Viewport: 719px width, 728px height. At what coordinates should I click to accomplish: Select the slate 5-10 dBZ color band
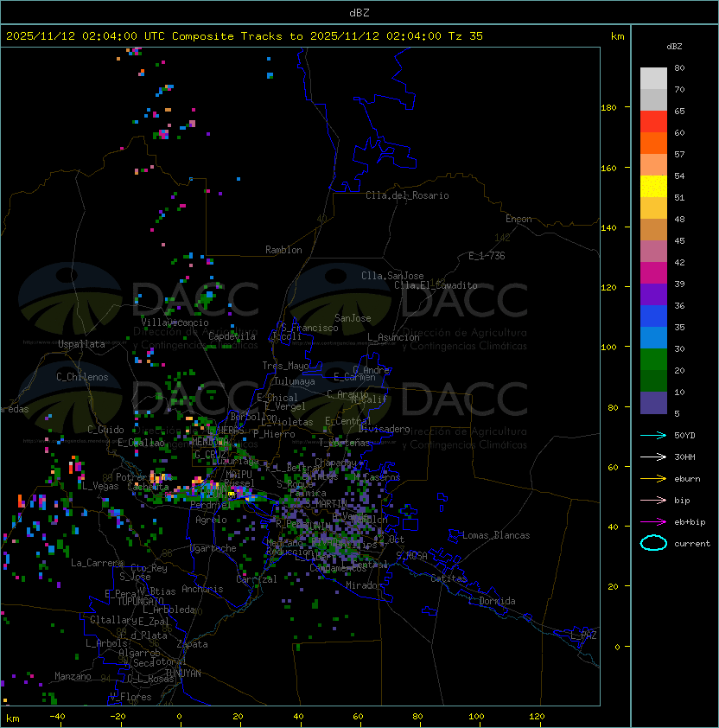tap(653, 403)
